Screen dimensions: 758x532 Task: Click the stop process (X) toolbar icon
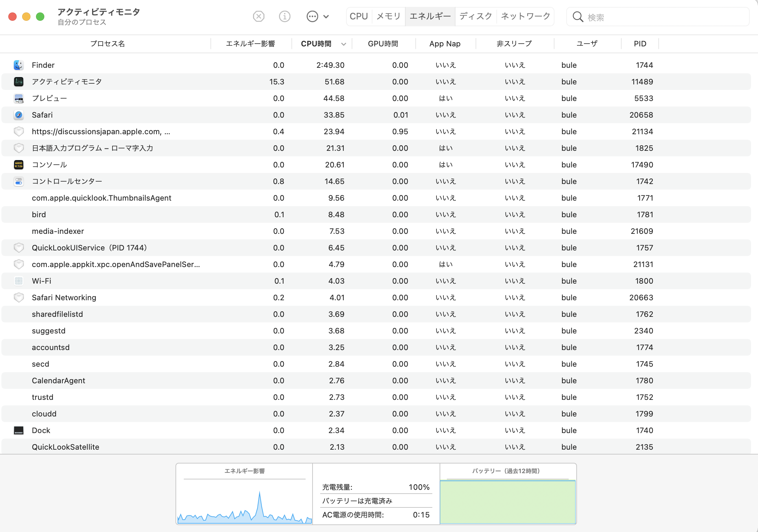[x=259, y=16]
